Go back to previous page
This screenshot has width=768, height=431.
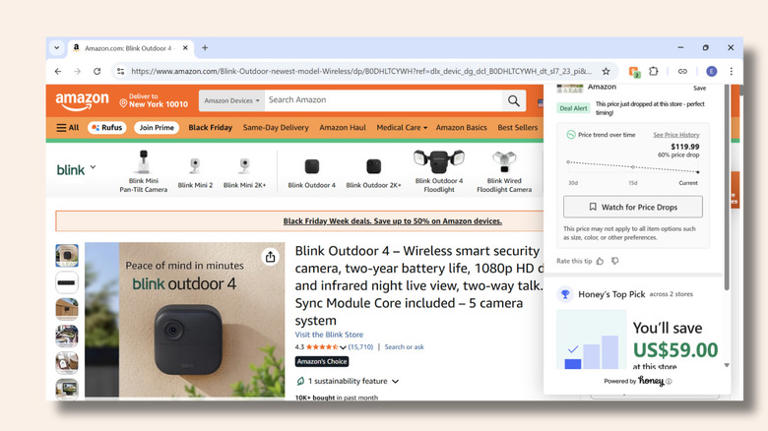tap(58, 72)
